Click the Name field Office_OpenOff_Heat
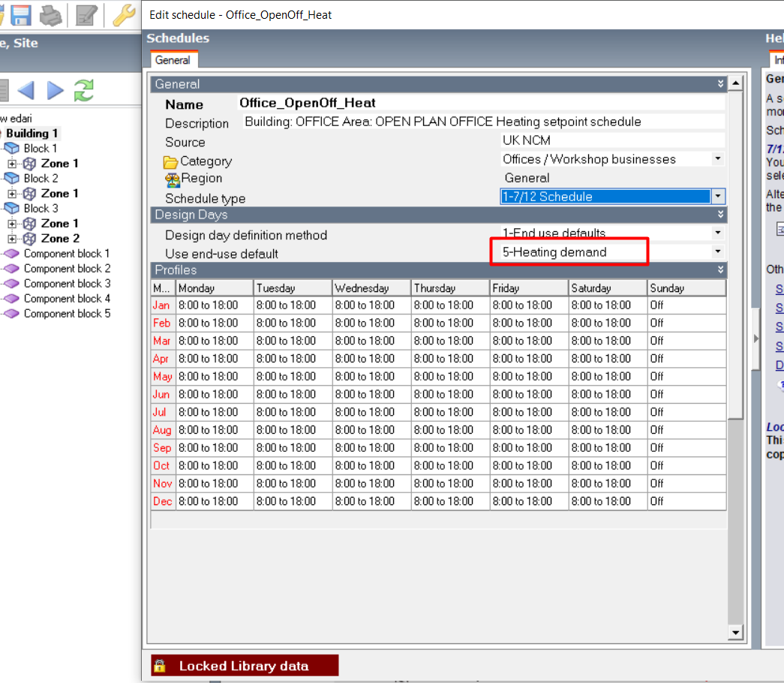The width and height of the screenshot is (784, 683). (482, 103)
